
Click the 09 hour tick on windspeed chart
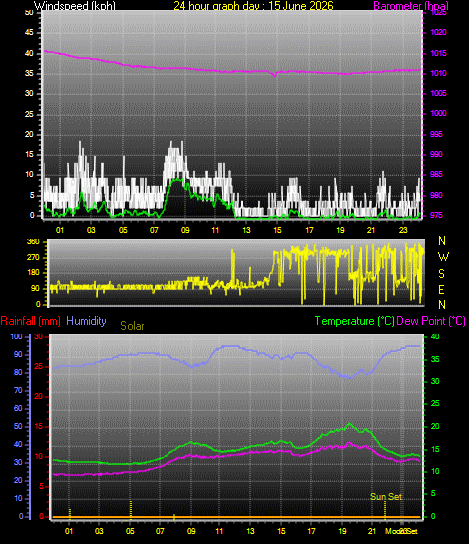(x=185, y=230)
